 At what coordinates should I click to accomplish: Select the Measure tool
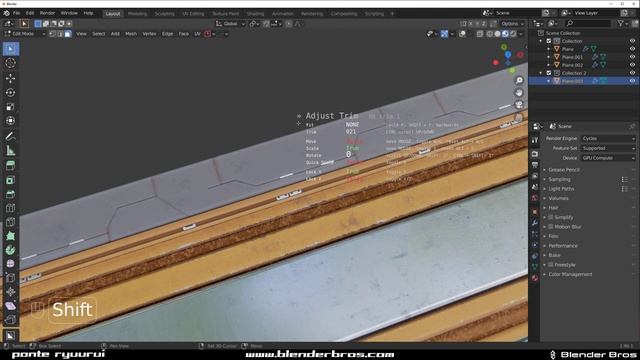(x=11, y=151)
